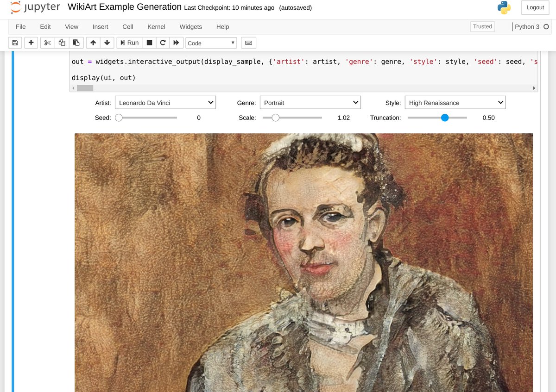Interrupt the kernel with stop icon

(x=149, y=43)
